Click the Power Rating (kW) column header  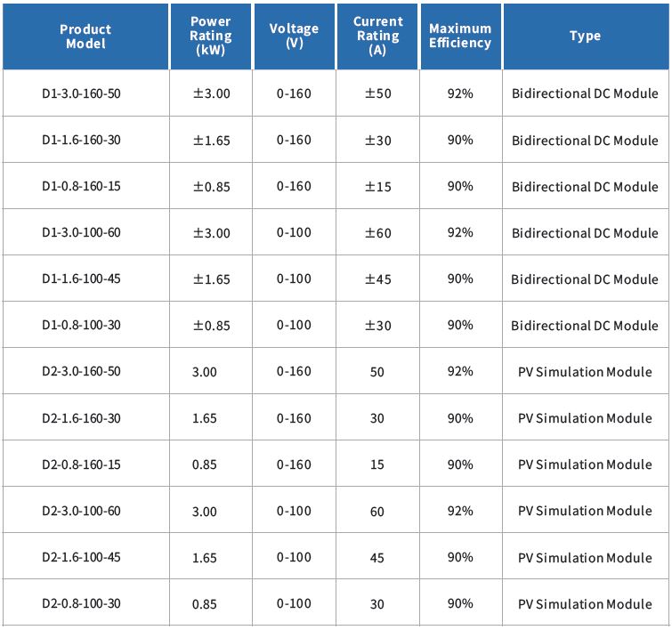click(x=211, y=36)
